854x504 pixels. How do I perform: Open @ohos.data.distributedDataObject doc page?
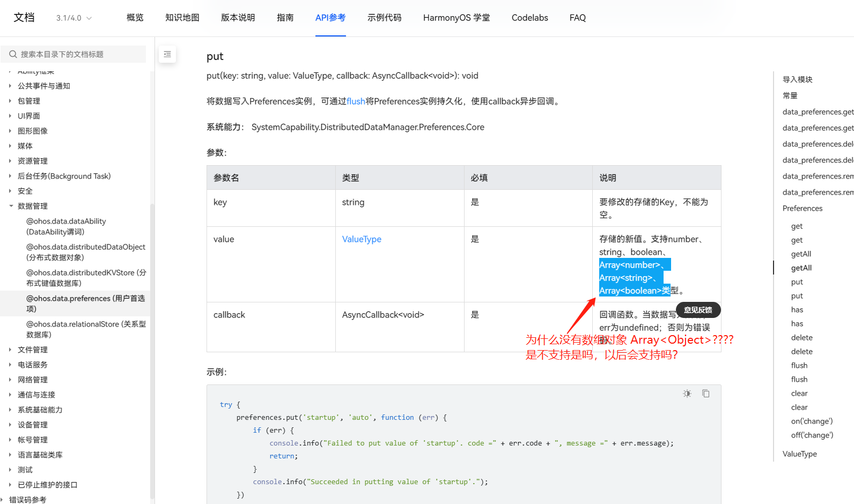(86, 252)
